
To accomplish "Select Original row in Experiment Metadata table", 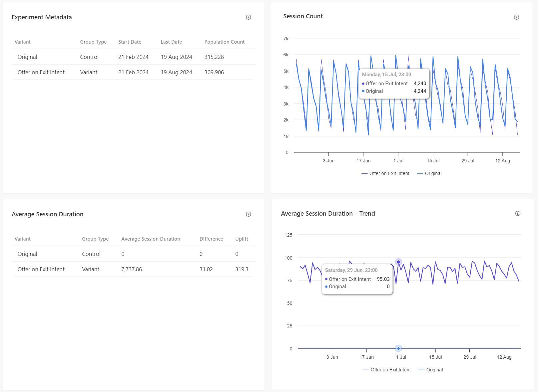I will coord(134,57).
